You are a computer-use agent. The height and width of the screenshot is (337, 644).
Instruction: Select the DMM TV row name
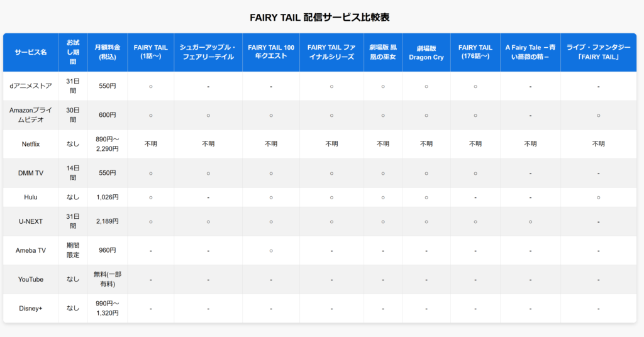point(31,174)
